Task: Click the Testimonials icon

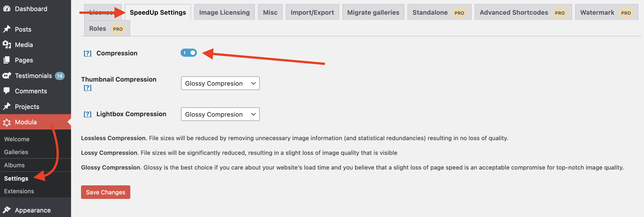Action: coord(7,76)
